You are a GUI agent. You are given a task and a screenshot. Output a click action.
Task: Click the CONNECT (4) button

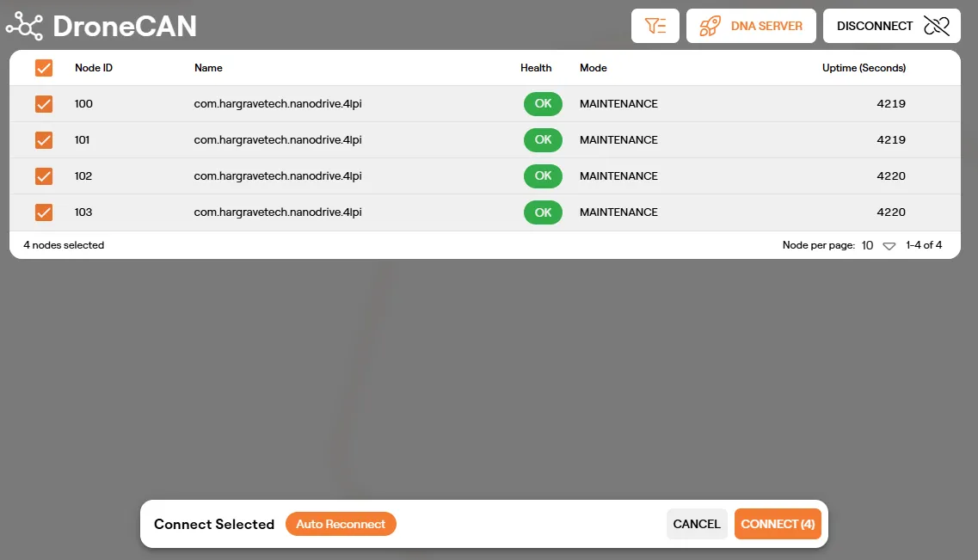click(x=778, y=524)
